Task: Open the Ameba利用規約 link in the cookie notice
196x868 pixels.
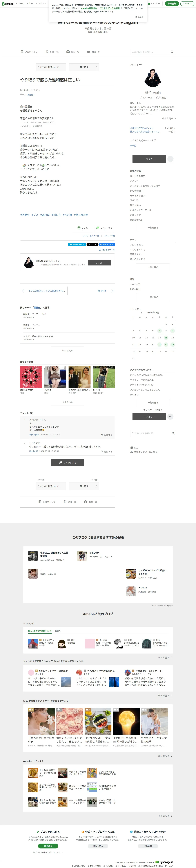Action: 89,8
